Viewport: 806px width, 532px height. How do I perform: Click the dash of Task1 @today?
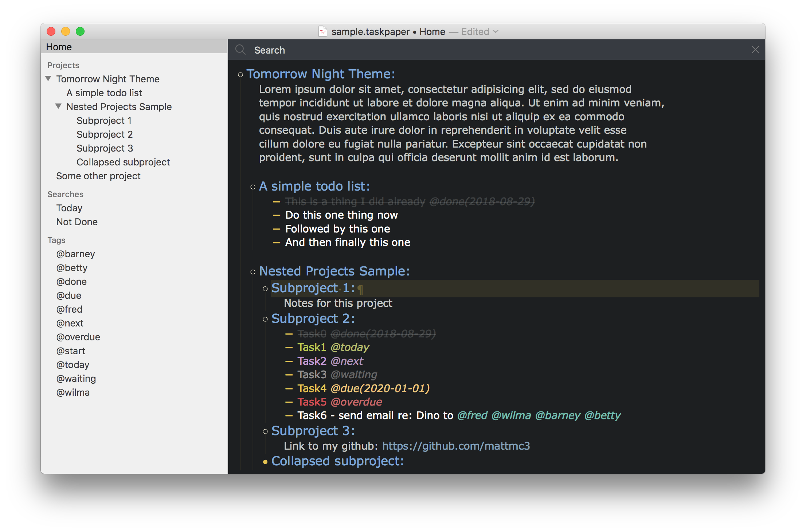click(289, 347)
